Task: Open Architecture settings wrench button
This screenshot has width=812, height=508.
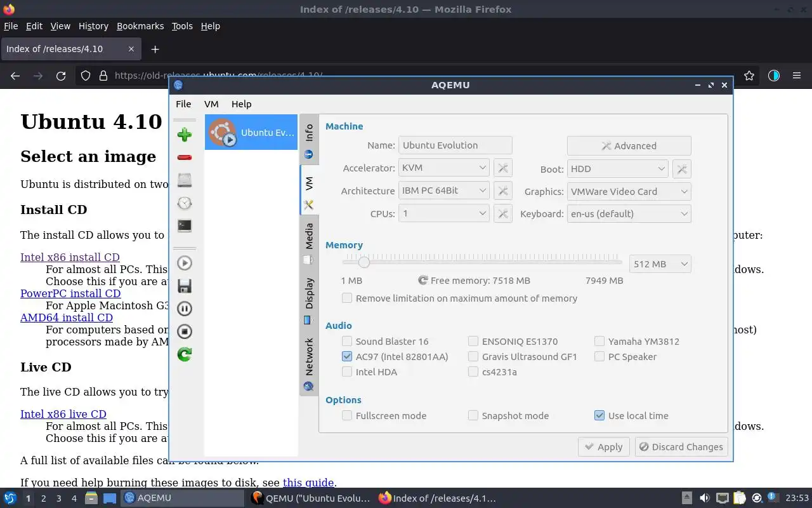Action: click(502, 191)
